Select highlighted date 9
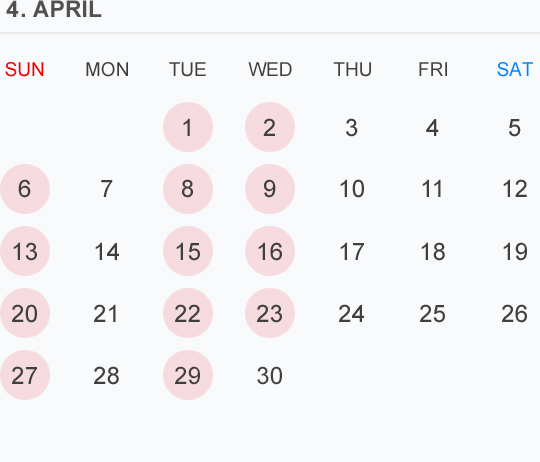The height and width of the screenshot is (462, 540). pos(270,189)
